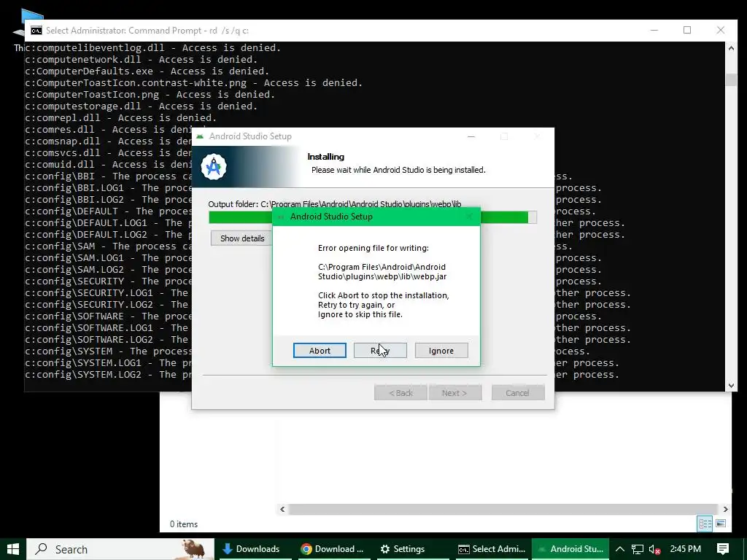Click the Command Prompt title bar icon
This screenshot has width=747, height=560.
pos(36,31)
